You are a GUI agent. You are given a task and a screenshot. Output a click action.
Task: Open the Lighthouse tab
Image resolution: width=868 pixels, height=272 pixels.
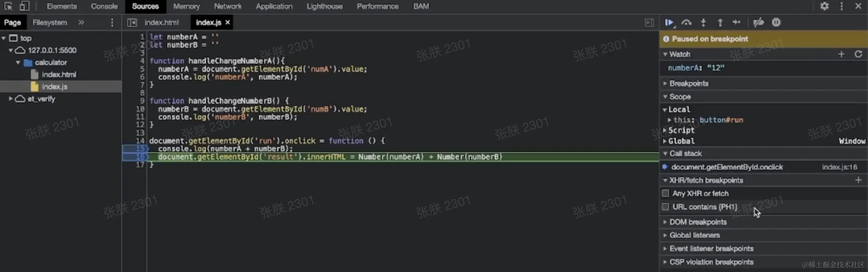(324, 6)
